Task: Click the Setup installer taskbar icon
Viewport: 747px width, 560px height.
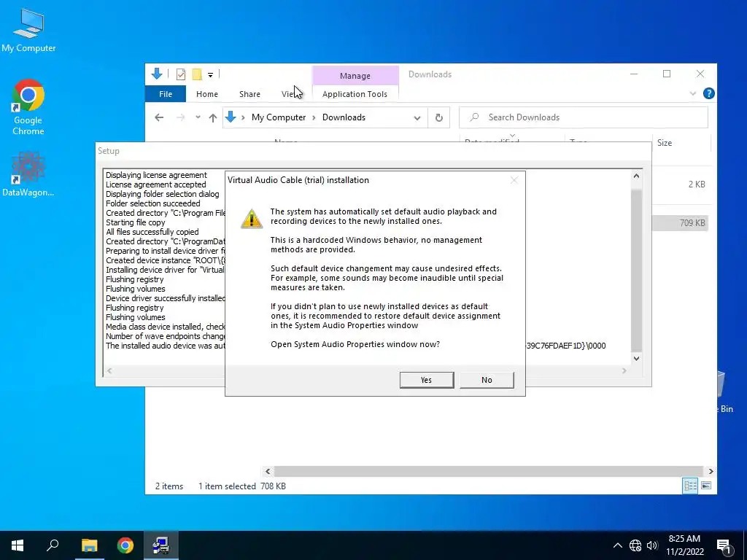Action: click(161, 545)
